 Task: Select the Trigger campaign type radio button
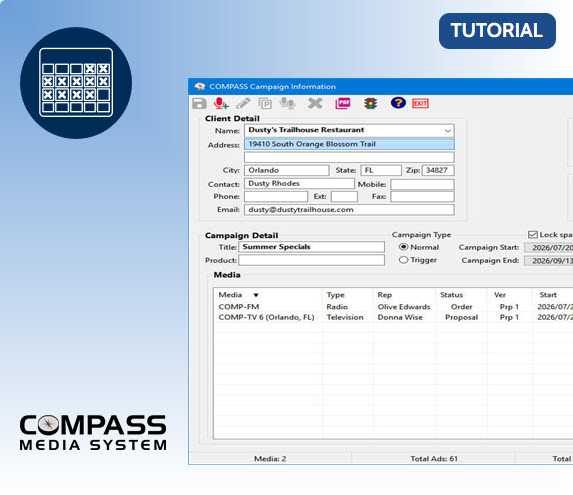point(403,260)
